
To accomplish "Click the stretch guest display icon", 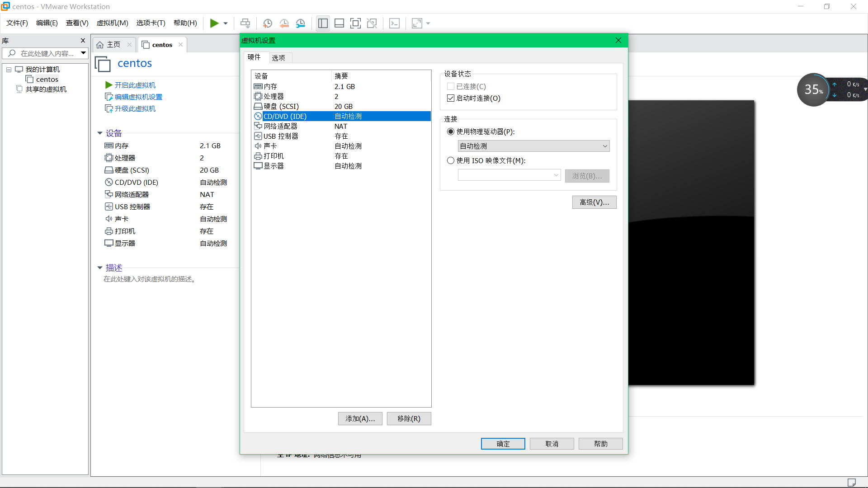I will pos(417,23).
